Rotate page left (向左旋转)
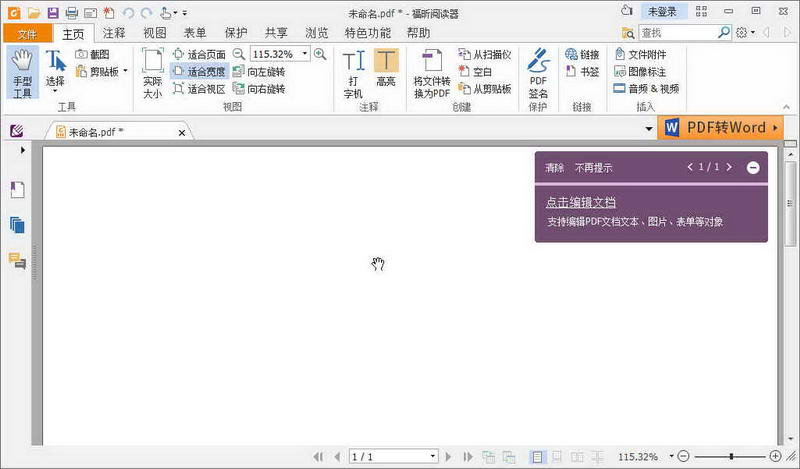This screenshot has height=469, width=800. point(259,71)
